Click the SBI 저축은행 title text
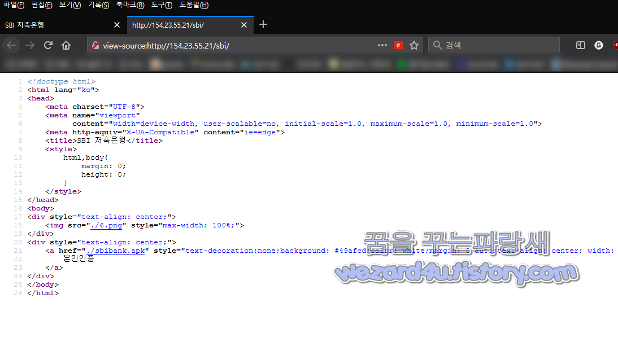Screen dimensions: 618x364 click(101, 141)
